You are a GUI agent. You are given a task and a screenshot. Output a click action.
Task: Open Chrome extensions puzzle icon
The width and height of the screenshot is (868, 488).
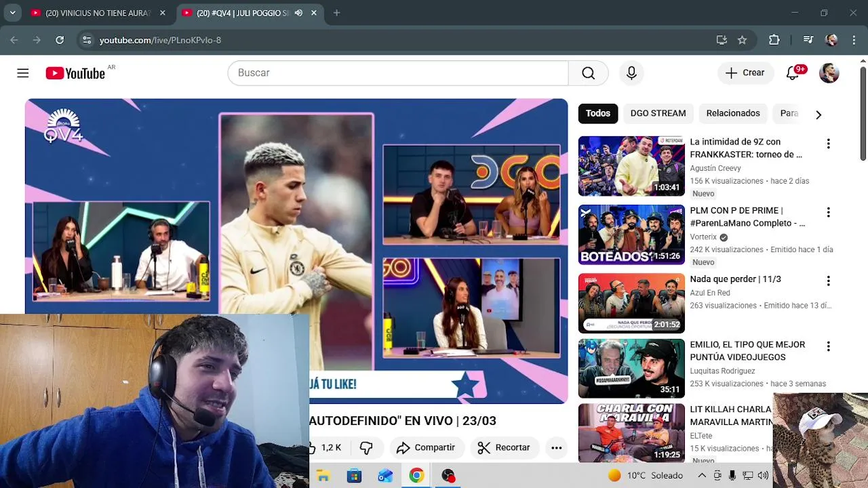774,40
